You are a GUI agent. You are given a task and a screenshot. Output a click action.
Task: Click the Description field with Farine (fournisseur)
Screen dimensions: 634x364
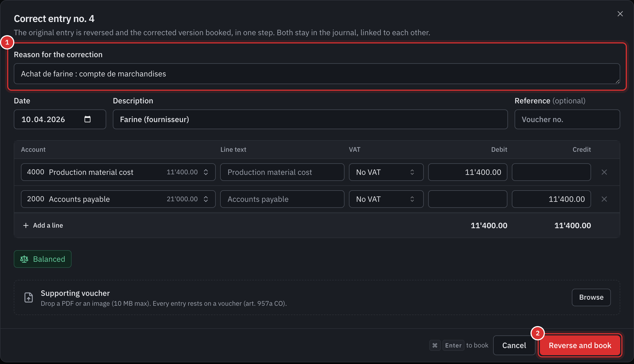click(x=310, y=119)
